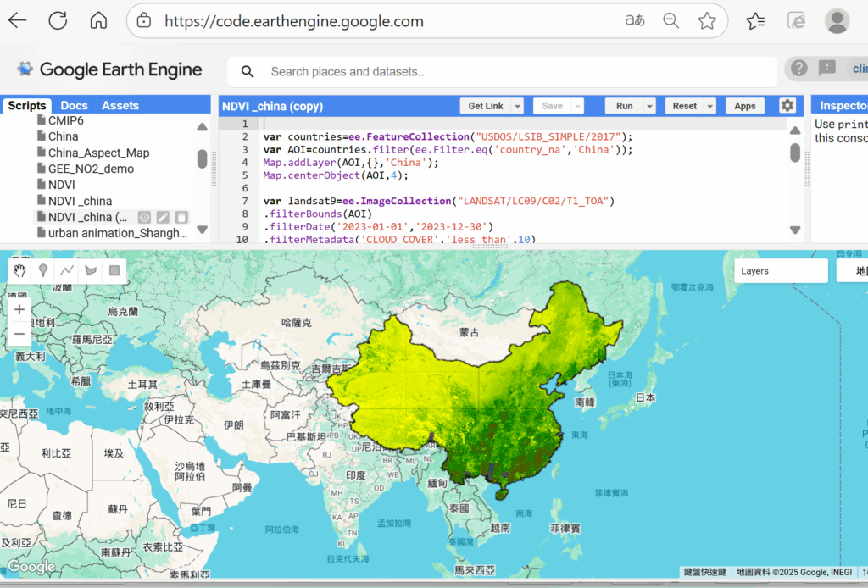Open revision history for NDVI _china copy
The image size is (868, 588).
click(x=145, y=218)
